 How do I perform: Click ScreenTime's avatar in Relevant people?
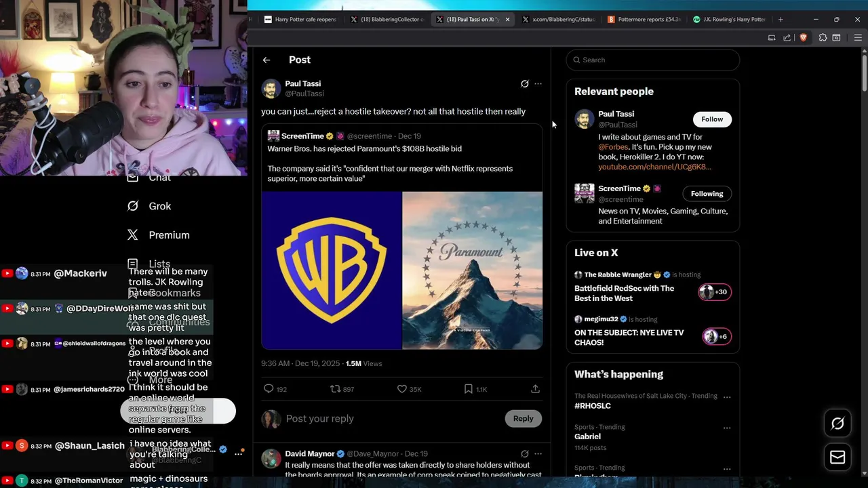tap(585, 194)
